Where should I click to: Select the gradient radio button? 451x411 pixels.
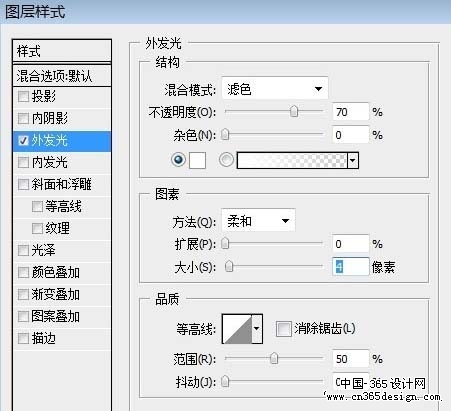(x=226, y=160)
